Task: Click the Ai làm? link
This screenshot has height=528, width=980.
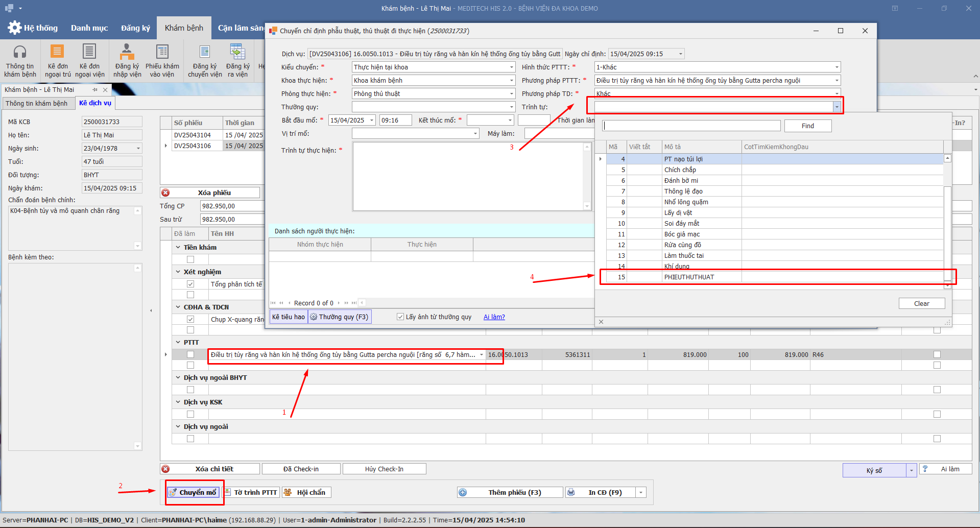Action: (494, 317)
